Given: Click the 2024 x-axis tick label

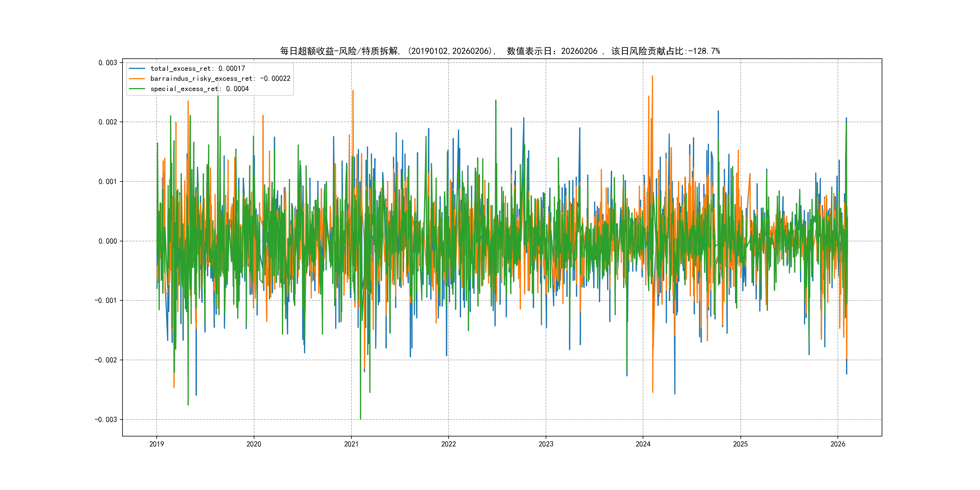Looking at the screenshot, I should 643,444.
